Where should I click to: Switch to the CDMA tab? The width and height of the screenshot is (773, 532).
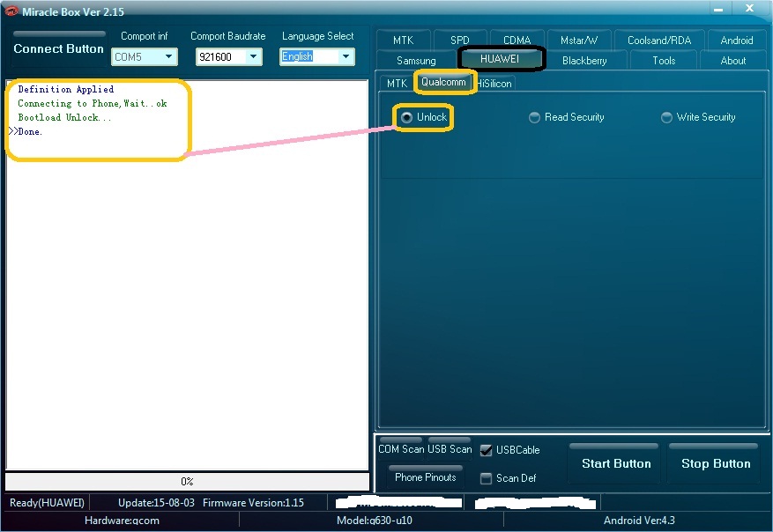[517, 40]
